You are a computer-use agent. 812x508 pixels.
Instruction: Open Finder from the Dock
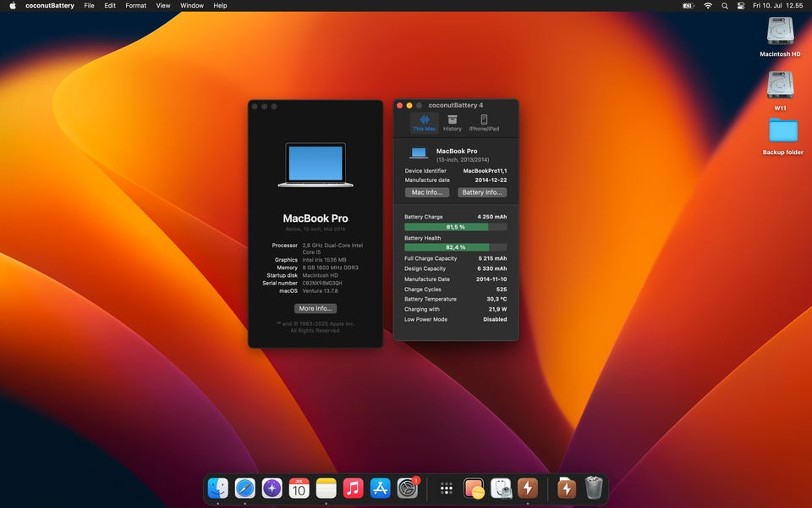218,489
